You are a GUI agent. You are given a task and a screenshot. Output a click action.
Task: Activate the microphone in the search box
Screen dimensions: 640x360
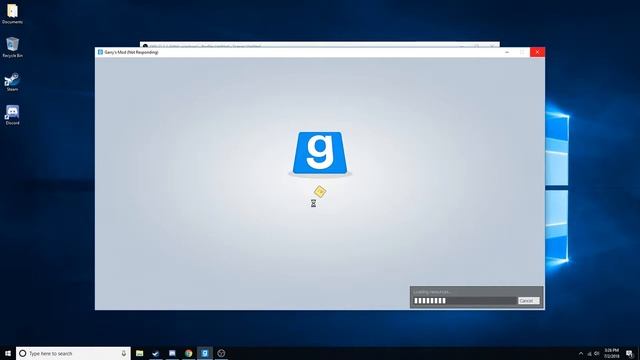124,353
